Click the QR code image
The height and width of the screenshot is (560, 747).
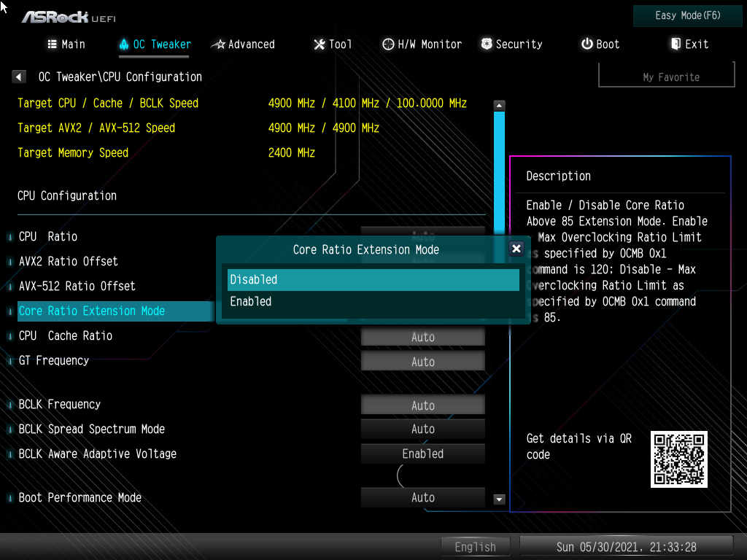(x=679, y=459)
